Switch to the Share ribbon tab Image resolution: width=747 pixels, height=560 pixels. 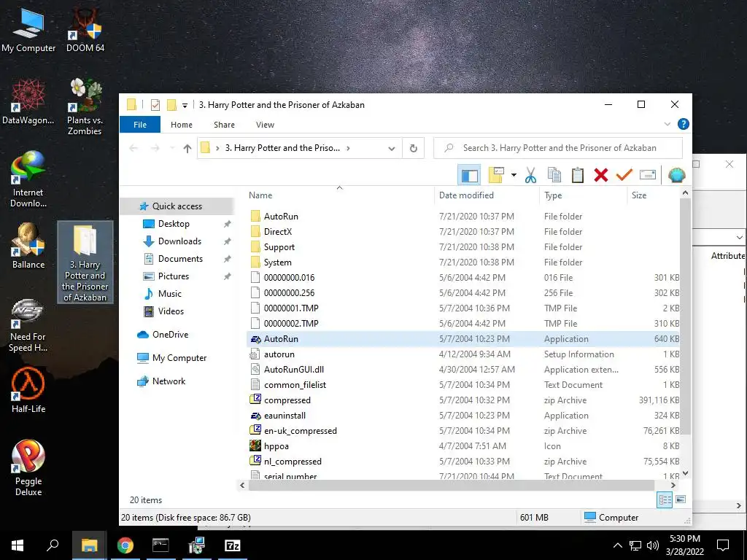224,125
